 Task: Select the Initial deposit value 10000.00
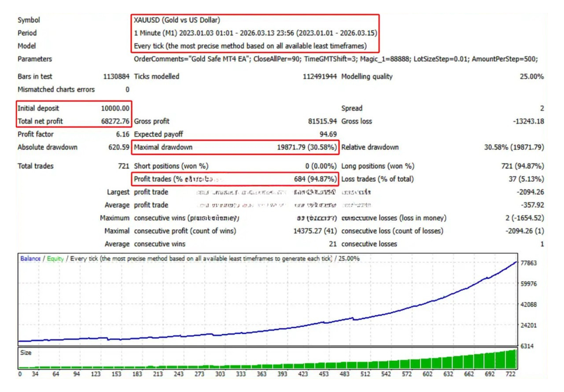[115, 108]
